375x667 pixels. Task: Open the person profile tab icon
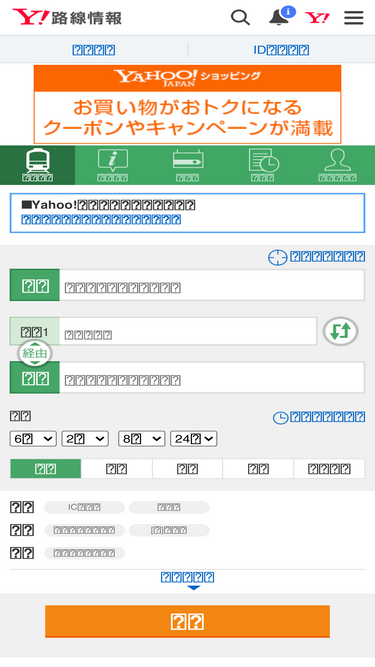click(x=338, y=165)
